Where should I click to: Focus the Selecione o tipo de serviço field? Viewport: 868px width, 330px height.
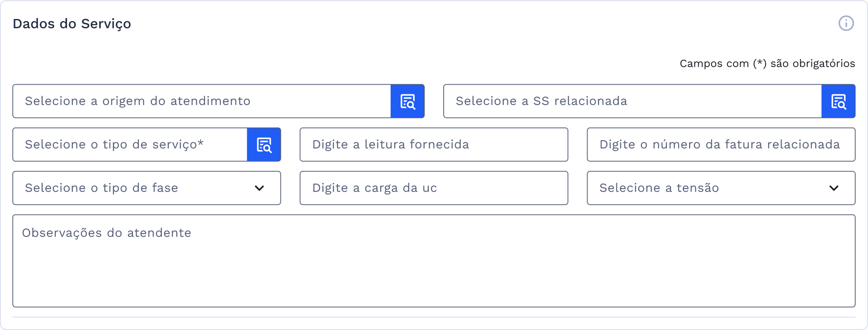[130, 145]
